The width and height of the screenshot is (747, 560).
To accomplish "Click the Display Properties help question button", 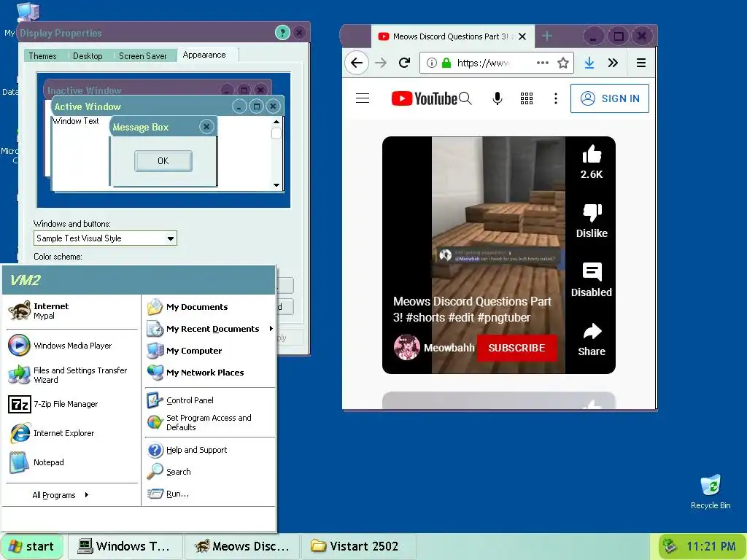I will click(x=282, y=33).
